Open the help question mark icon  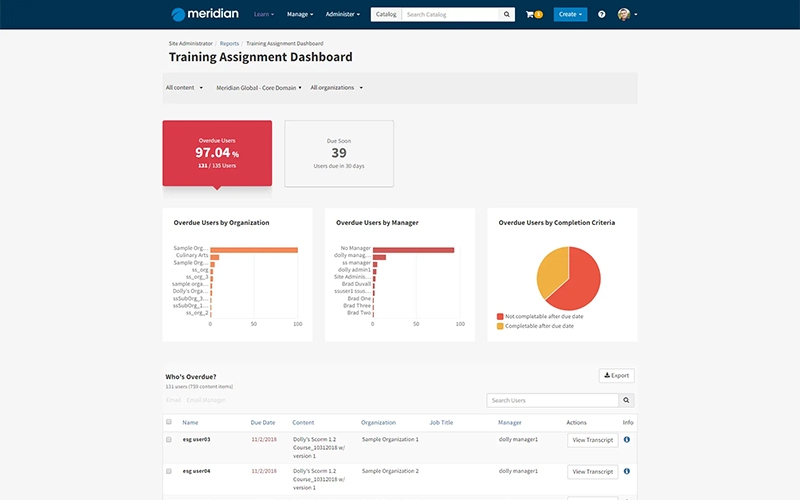[601, 15]
